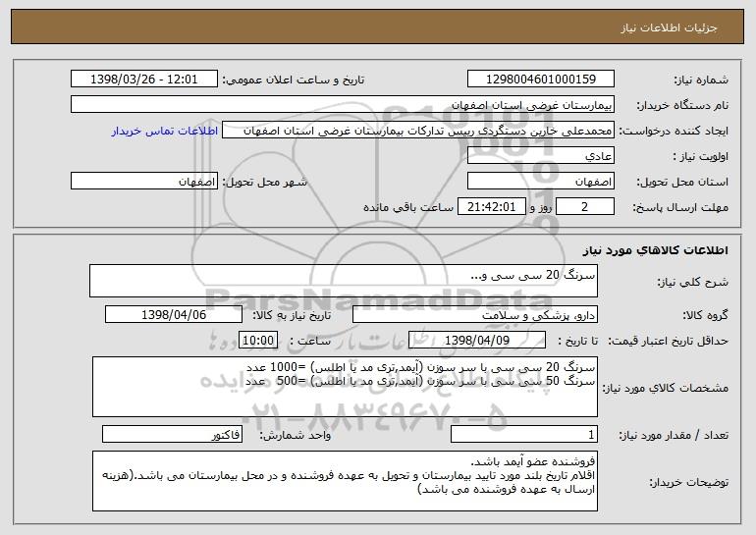Click the مشخصات کالای مورد نیاز text area
756x535 pixels.
[345, 387]
